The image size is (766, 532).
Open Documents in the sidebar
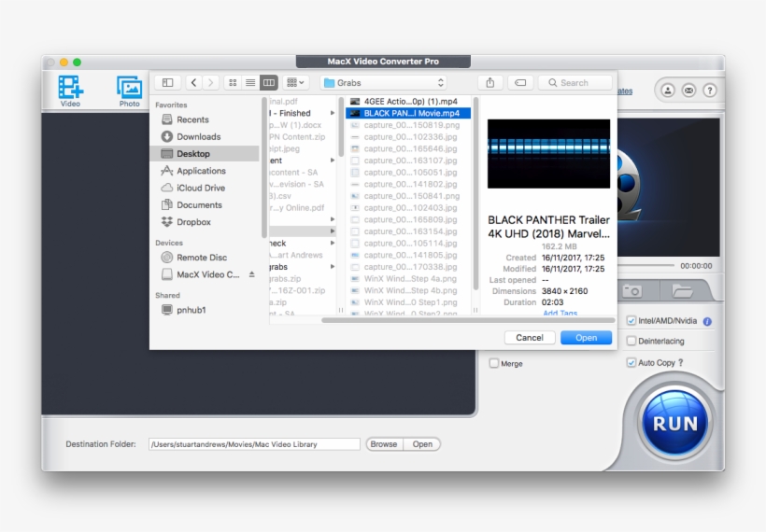coord(206,205)
